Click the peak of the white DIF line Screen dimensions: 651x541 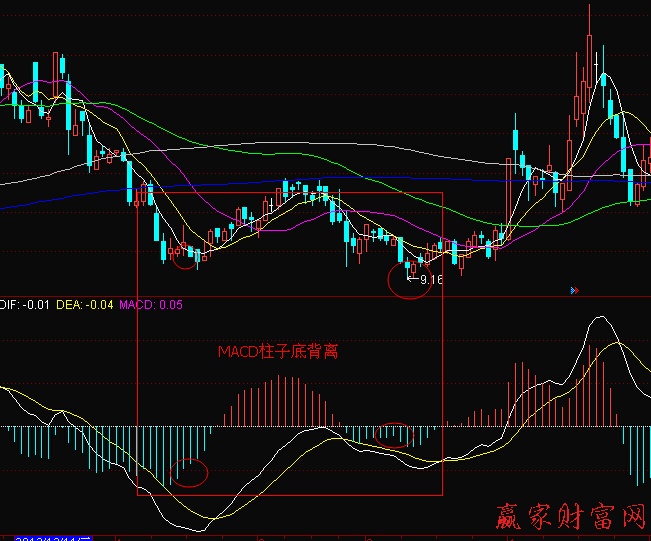[601, 318]
